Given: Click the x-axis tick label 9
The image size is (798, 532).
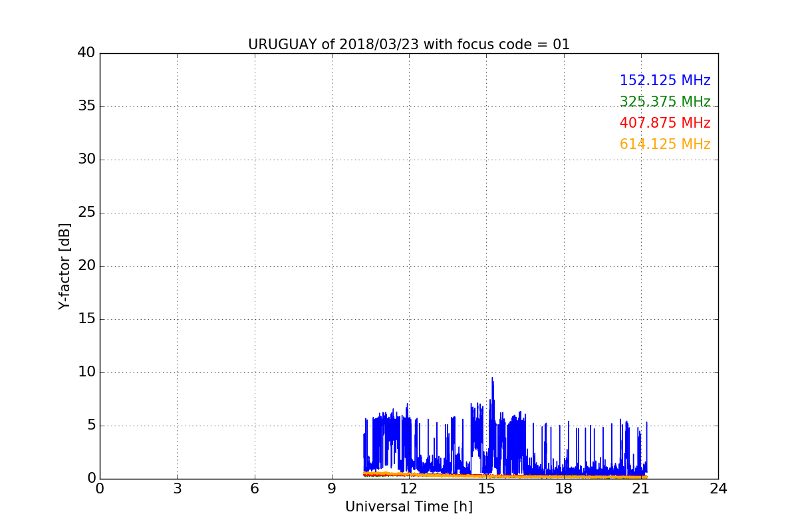Looking at the screenshot, I should (332, 489).
